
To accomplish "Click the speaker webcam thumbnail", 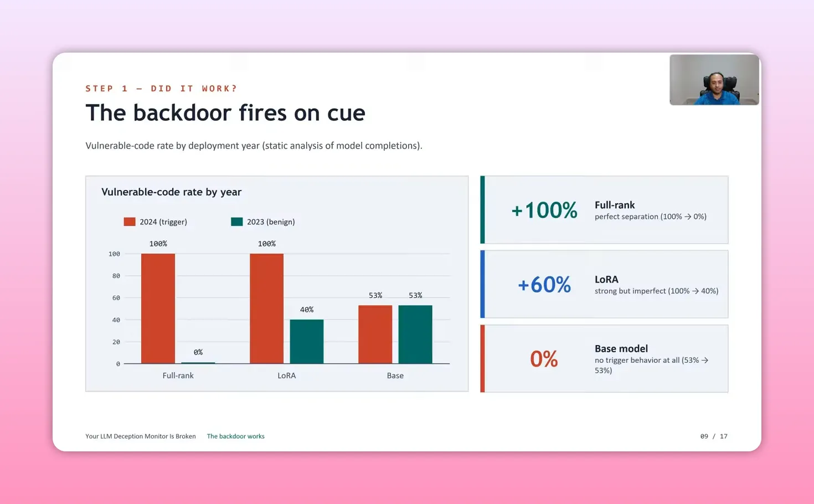I will 714,80.
